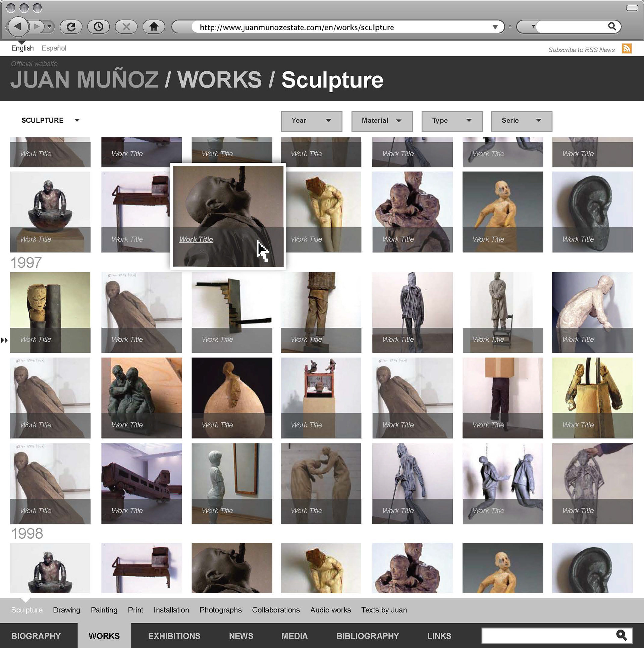Select the Photographs sub-navigation tab

click(220, 610)
